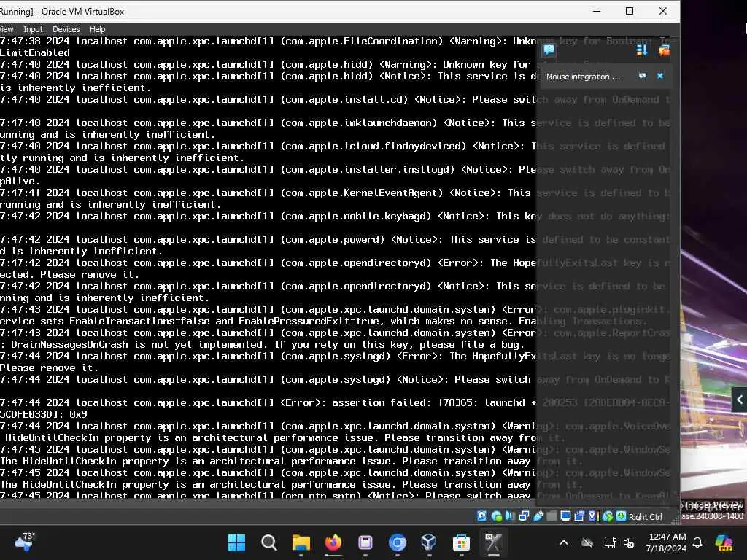Open the purple app icon on taskbar
Image resolution: width=747 pixels, height=560 pixels.
click(365, 542)
